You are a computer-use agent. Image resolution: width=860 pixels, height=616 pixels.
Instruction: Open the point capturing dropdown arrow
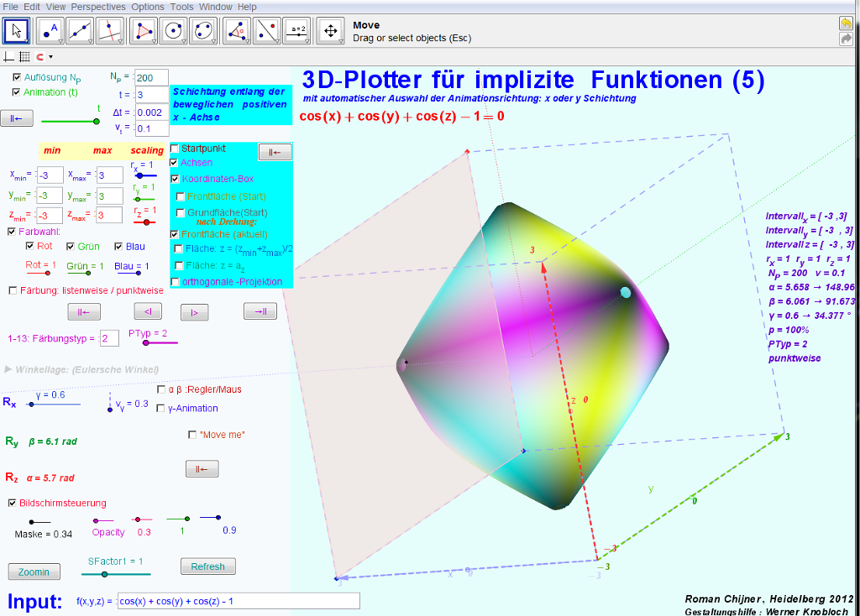[x=51, y=57]
